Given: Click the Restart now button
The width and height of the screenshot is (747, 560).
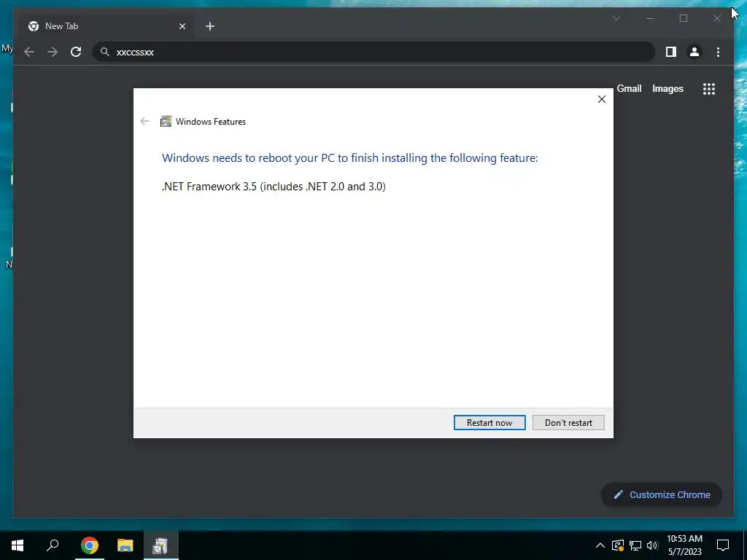Looking at the screenshot, I should click(489, 422).
